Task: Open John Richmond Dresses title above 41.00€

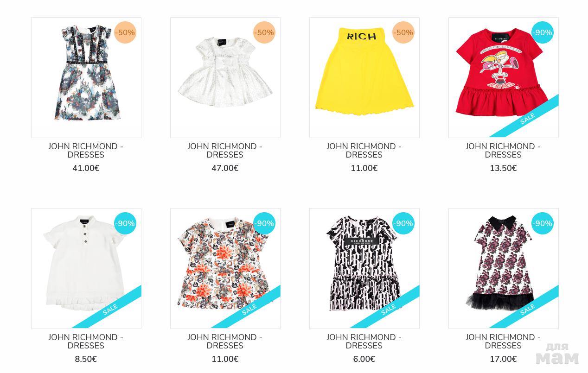Action: pos(86,151)
